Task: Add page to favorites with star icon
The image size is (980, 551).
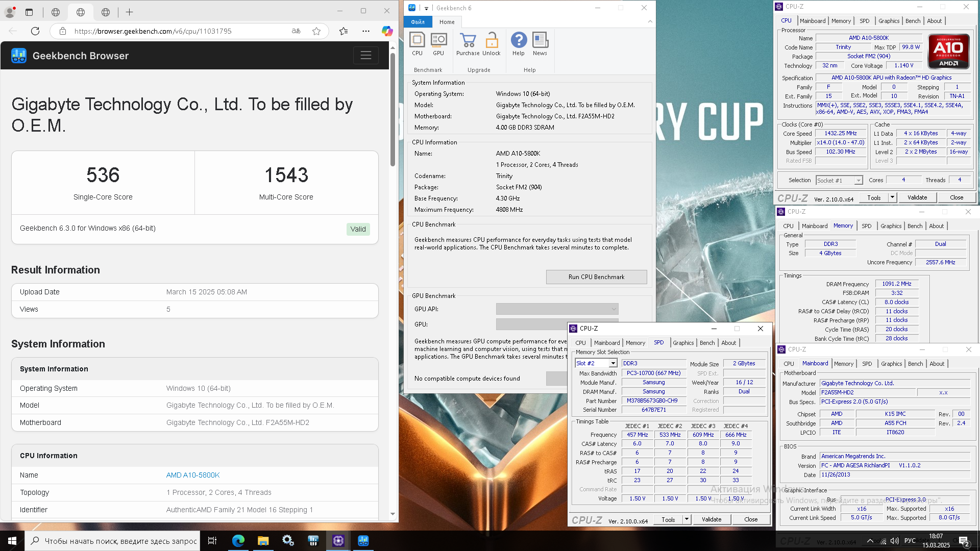Action: pyautogui.click(x=316, y=31)
